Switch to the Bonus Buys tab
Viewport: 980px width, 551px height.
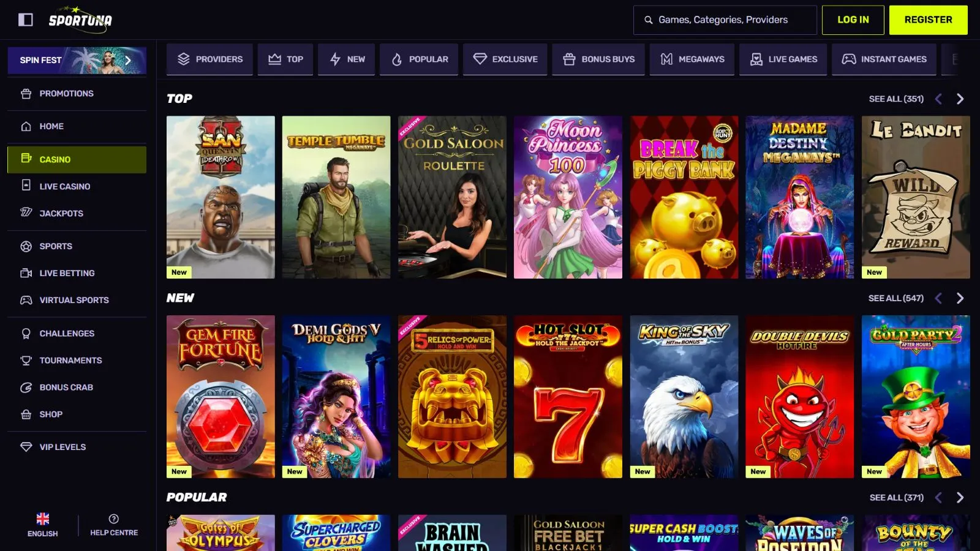point(598,59)
